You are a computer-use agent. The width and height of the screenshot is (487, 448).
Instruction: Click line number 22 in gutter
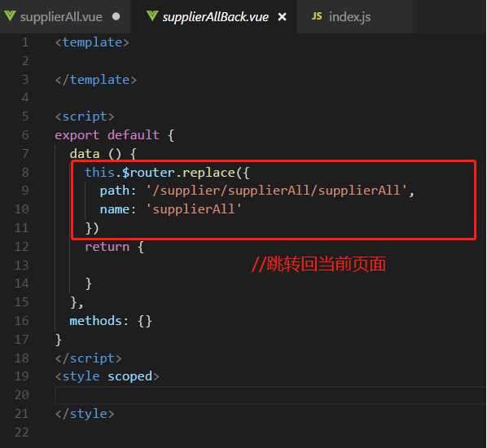click(22, 433)
